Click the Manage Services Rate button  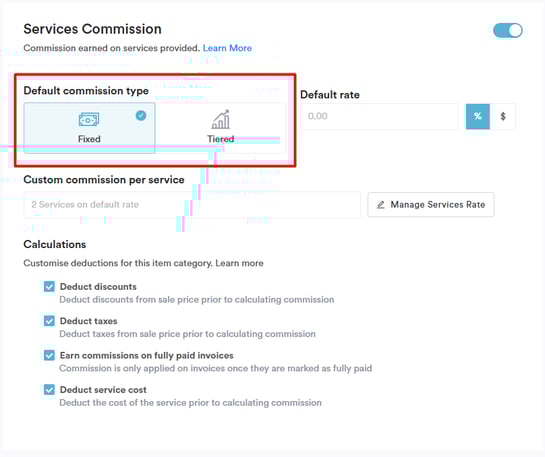coord(431,205)
